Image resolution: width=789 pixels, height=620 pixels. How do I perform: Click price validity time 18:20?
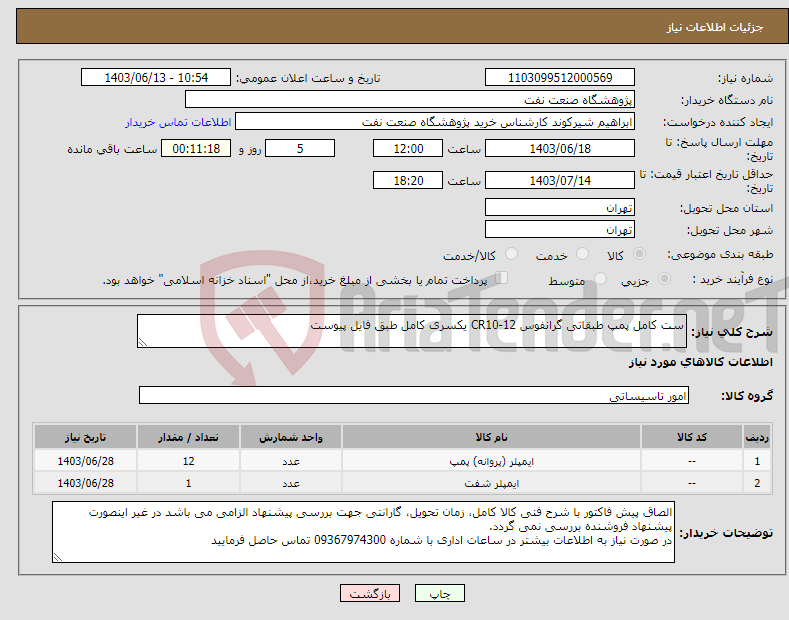pos(408,180)
